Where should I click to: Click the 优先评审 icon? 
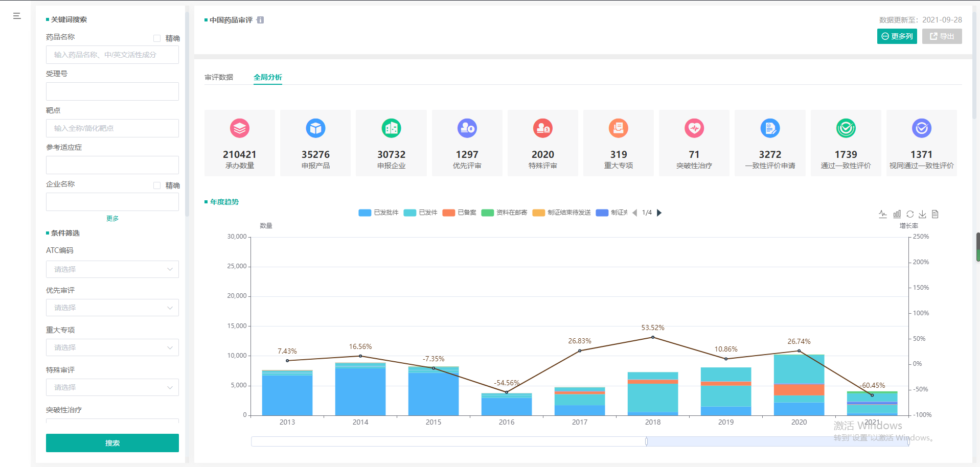[x=467, y=128]
